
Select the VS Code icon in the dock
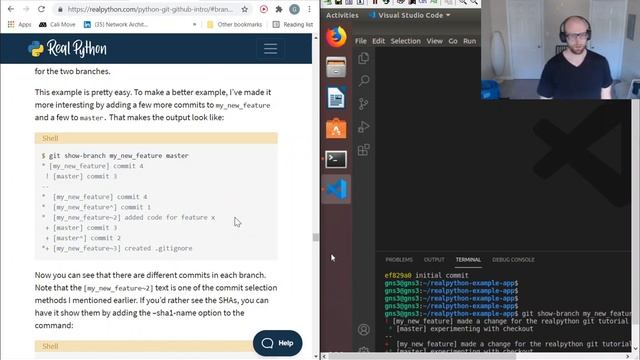[x=336, y=189]
